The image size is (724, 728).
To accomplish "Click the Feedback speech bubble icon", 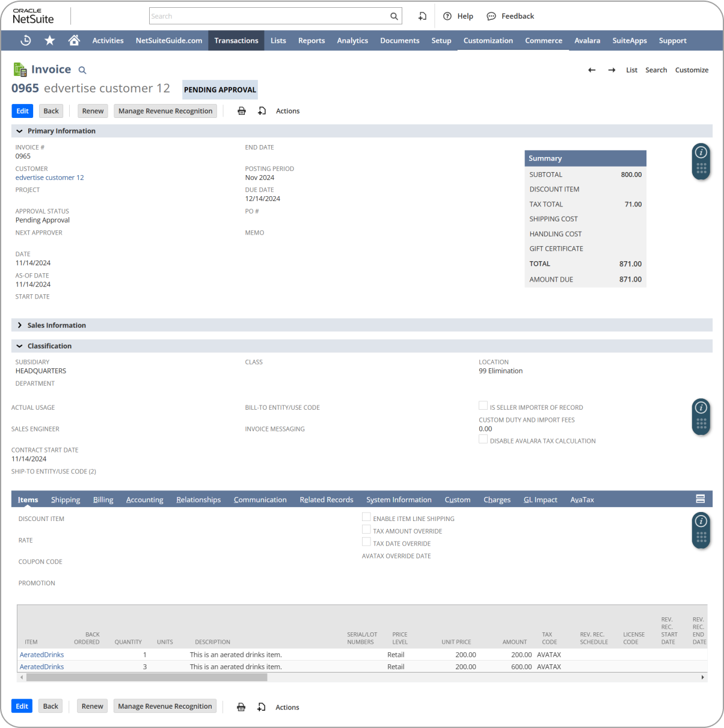I will pyautogui.click(x=492, y=16).
